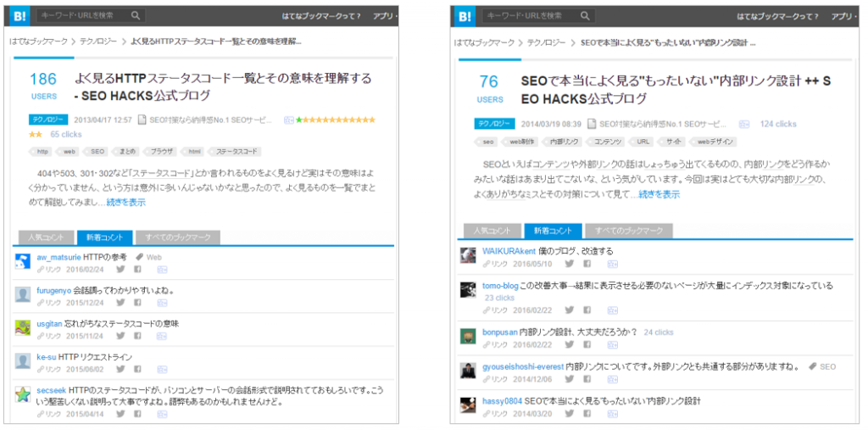This screenshot has height=430, width=868.
Task: Open WAIKURAkent's user avatar
Action: (x=468, y=255)
